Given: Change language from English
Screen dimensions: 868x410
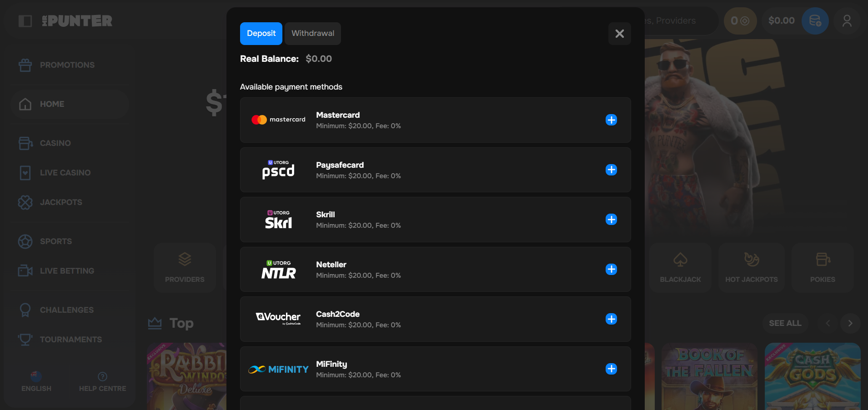Looking at the screenshot, I should tap(36, 382).
